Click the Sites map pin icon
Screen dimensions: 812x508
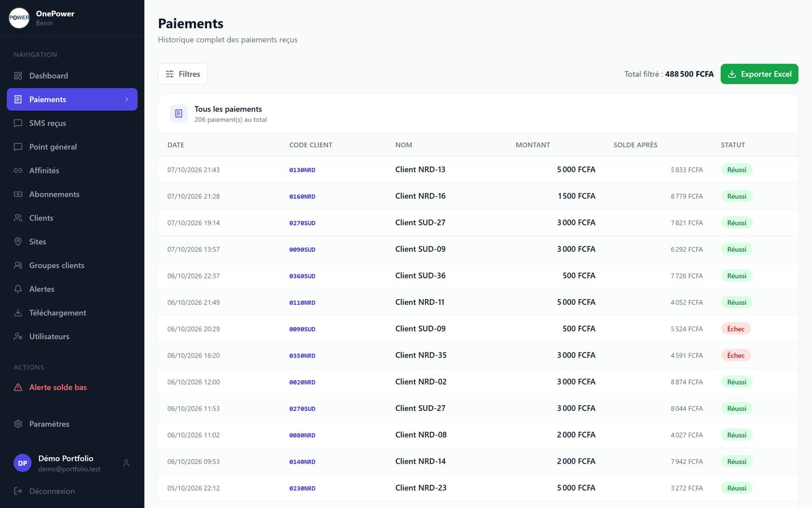(18, 242)
